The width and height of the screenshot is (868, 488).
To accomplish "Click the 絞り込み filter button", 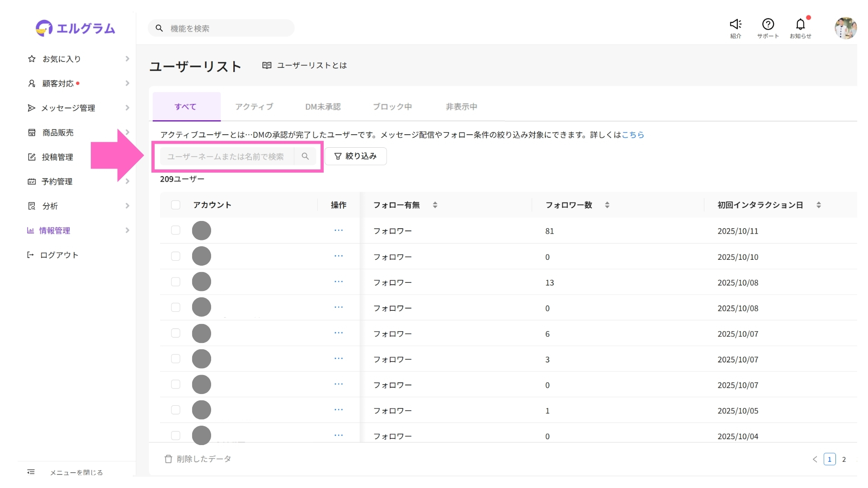I will (355, 156).
